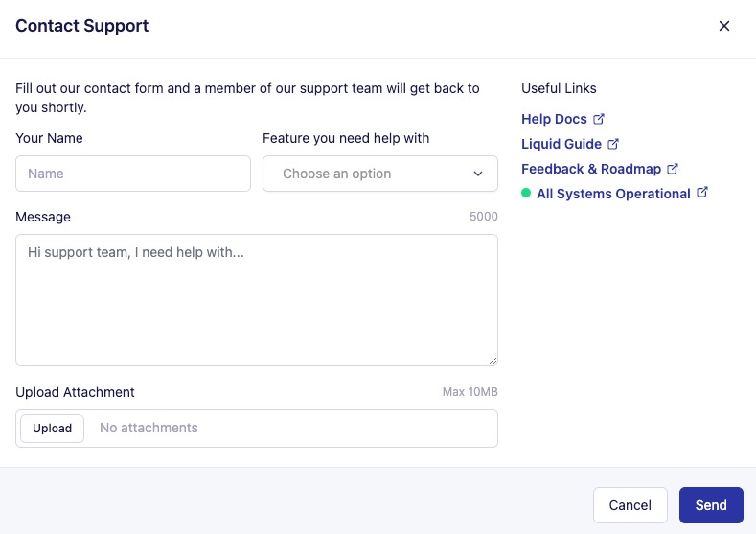
Task: Open the Liquid Guide link
Action: coord(561,144)
